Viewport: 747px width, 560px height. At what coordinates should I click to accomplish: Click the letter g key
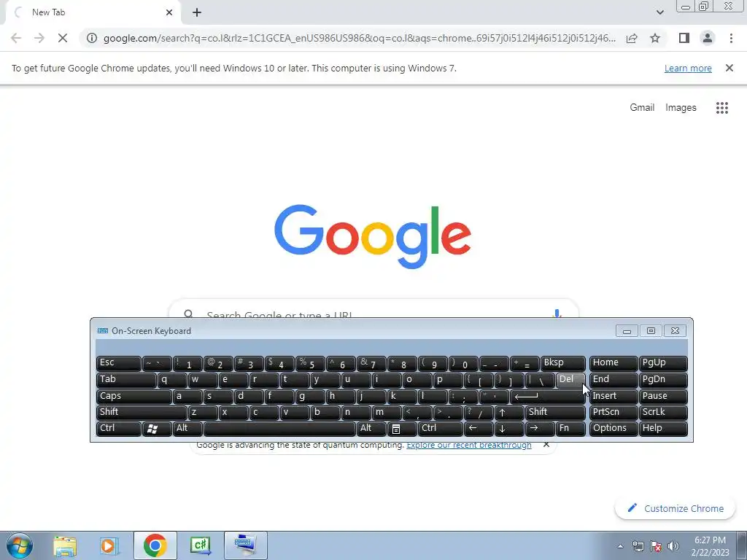click(309, 396)
